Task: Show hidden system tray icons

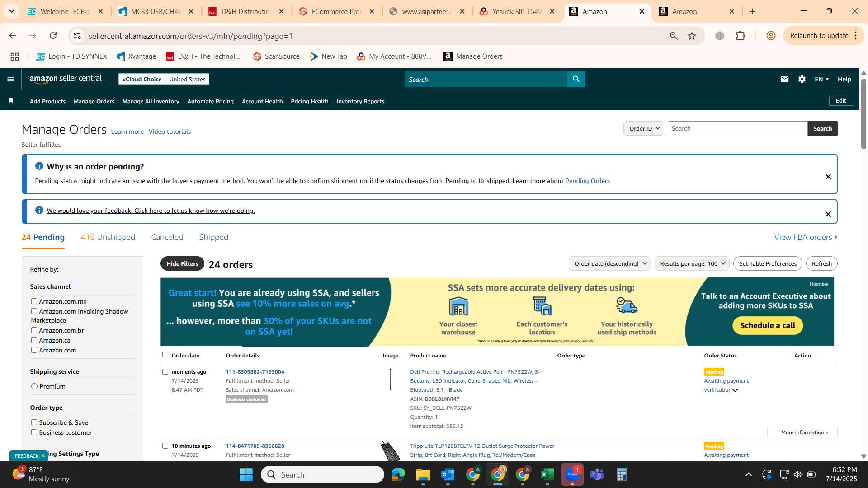Action: 749,474
